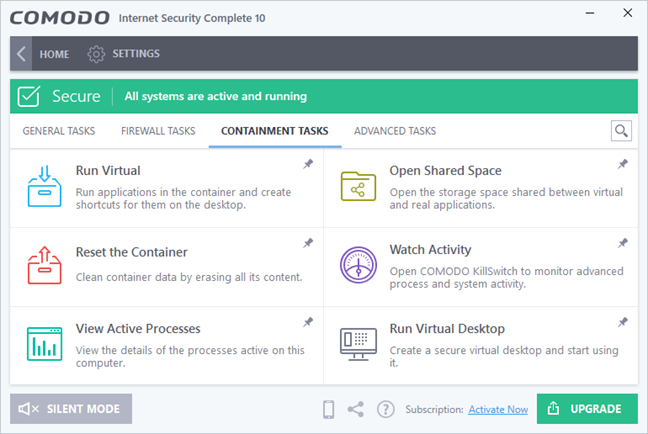Image resolution: width=648 pixels, height=434 pixels.
Task: Click the Run Virtual container icon
Action: (42, 186)
